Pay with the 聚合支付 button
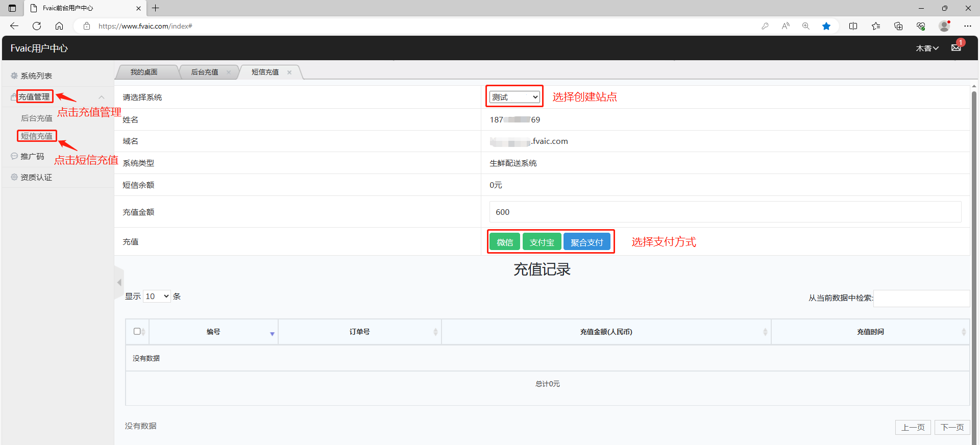This screenshot has width=980, height=445. (x=586, y=242)
